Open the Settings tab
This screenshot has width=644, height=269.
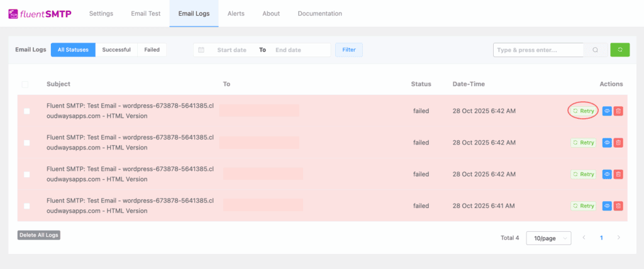101,14
